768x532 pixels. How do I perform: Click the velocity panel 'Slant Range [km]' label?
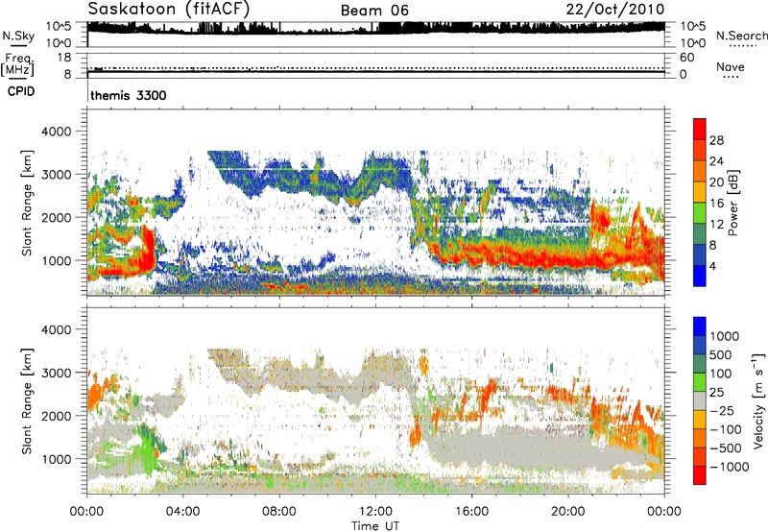click(28, 401)
